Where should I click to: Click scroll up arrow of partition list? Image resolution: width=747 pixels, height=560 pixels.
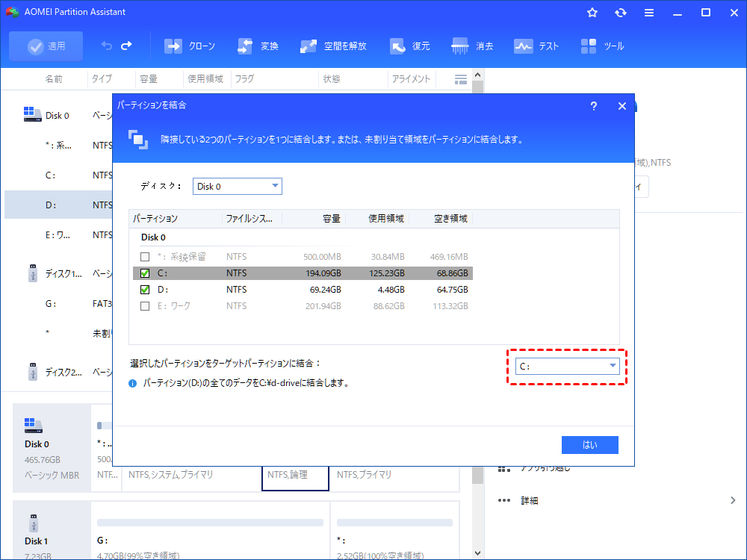tap(478, 75)
